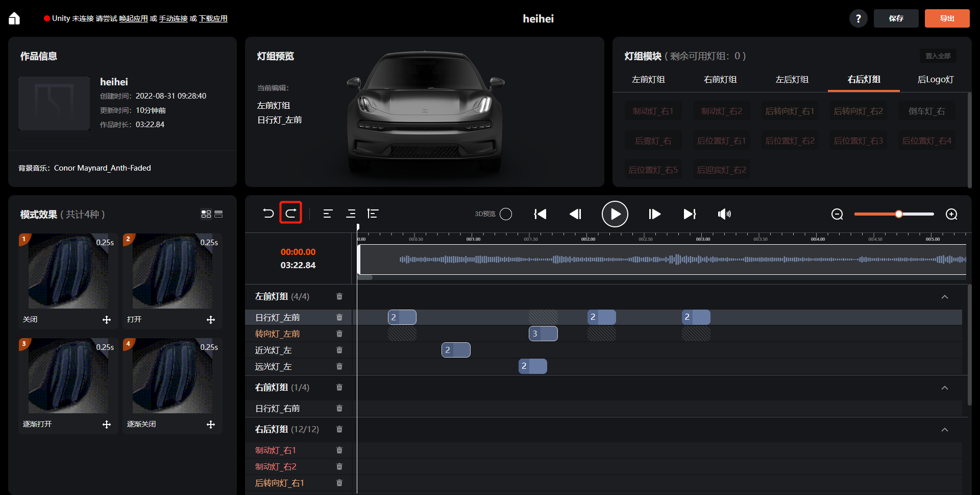This screenshot has width=980, height=495.
Task: Click the 下载应用 link
Action: (213, 18)
